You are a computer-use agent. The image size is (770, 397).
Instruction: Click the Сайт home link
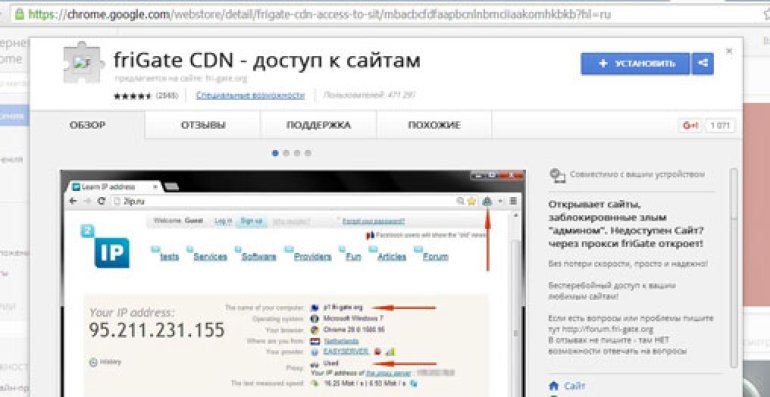point(575,386)
